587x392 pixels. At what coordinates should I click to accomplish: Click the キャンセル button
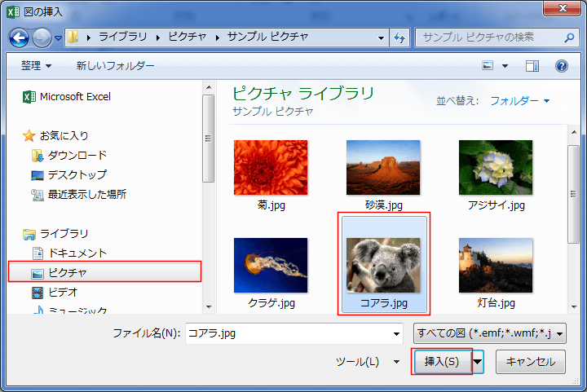[531, 362]
